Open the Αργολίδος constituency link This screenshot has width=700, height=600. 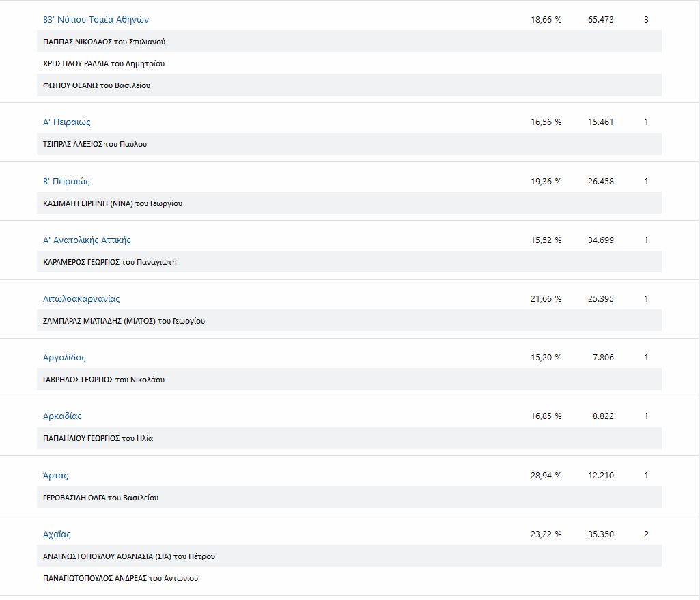click(x=64, y=358)
